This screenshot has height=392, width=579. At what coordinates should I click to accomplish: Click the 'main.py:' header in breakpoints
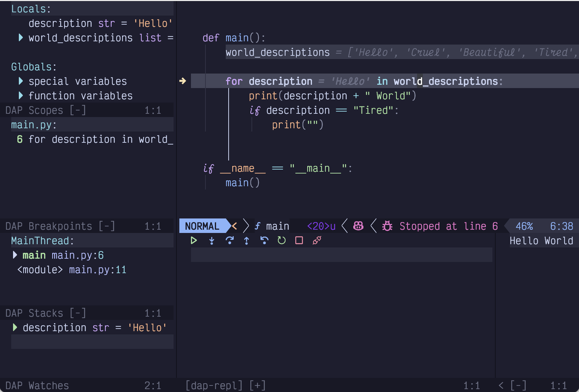pos(34,125)
